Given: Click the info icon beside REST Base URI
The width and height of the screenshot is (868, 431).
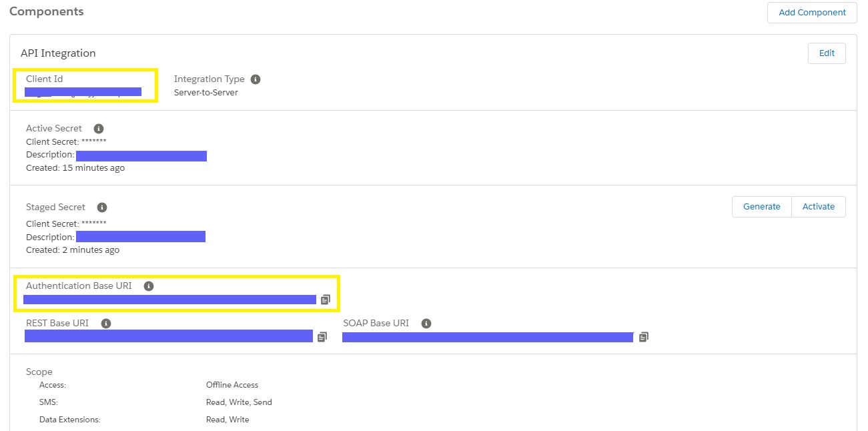Looking at the screenshot, I should click(105, 324).
